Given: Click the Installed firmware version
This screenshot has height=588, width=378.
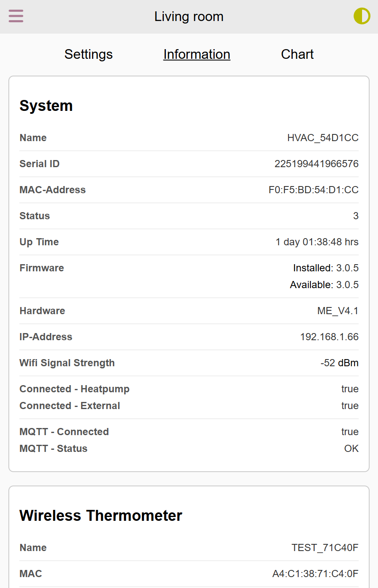Looking at the screenshot, I should [325, 268].
